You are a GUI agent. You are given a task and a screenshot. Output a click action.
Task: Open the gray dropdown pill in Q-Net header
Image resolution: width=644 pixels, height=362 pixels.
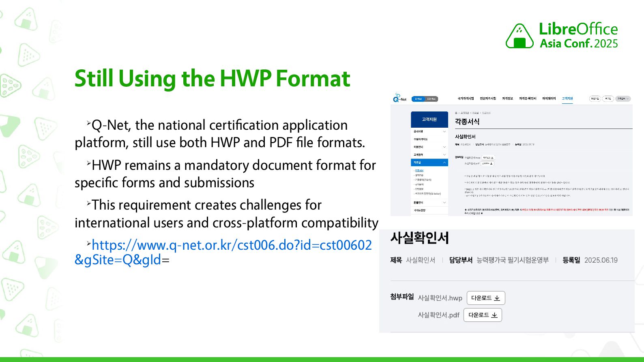click(x=623, y=99)
